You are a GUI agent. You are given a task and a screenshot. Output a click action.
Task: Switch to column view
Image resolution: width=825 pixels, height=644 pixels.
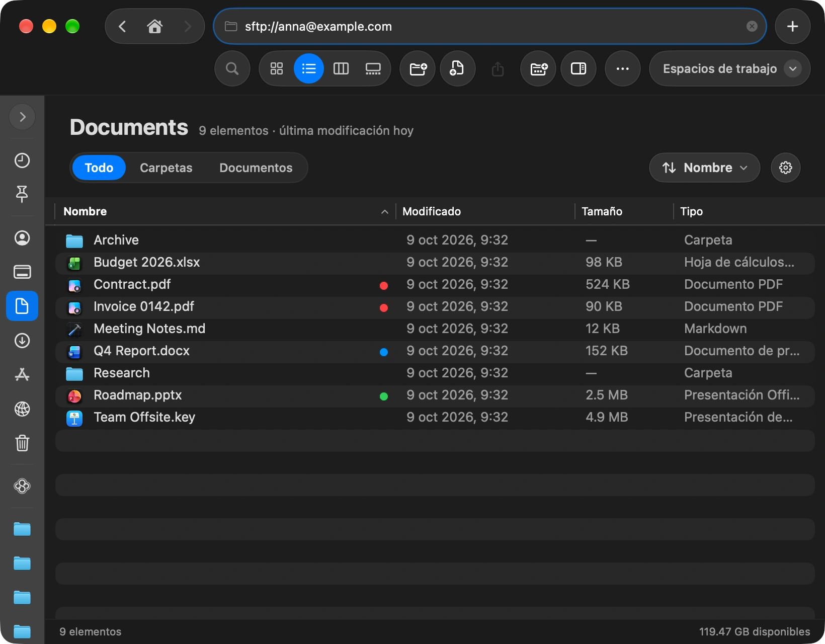click(x=341, y=68)
